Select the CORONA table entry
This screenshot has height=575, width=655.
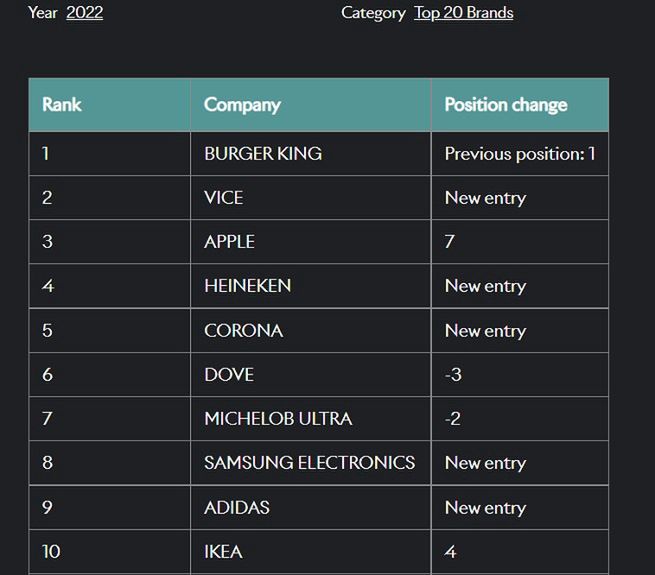tap(243, 330)
